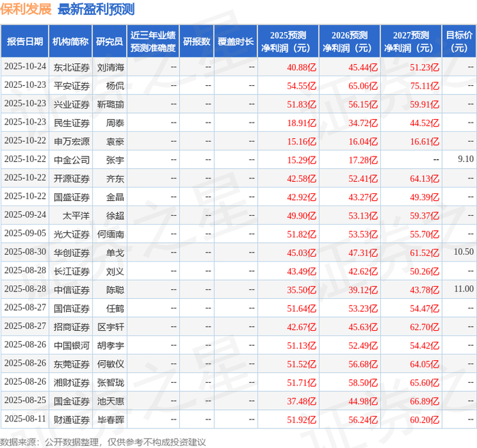Click the date cell 2025-09-24
Screen dimensions: 477x448
click(x=25, y=215)
